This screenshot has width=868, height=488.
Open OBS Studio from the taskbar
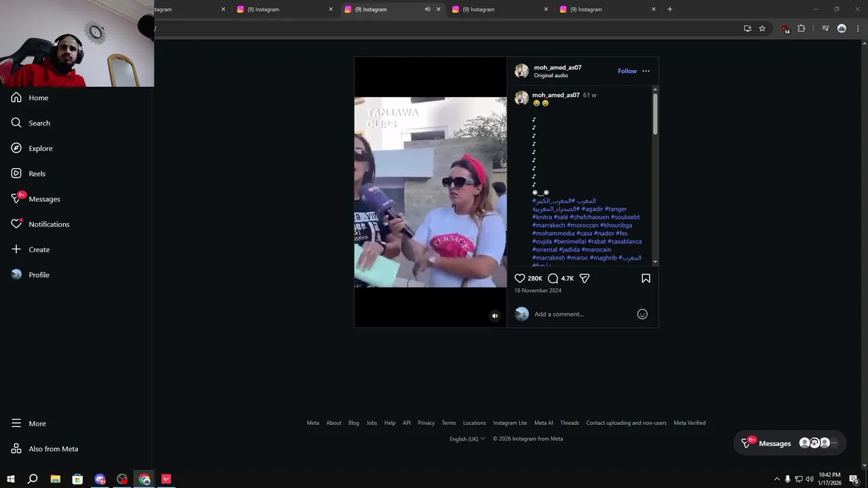tap(122, 479)
